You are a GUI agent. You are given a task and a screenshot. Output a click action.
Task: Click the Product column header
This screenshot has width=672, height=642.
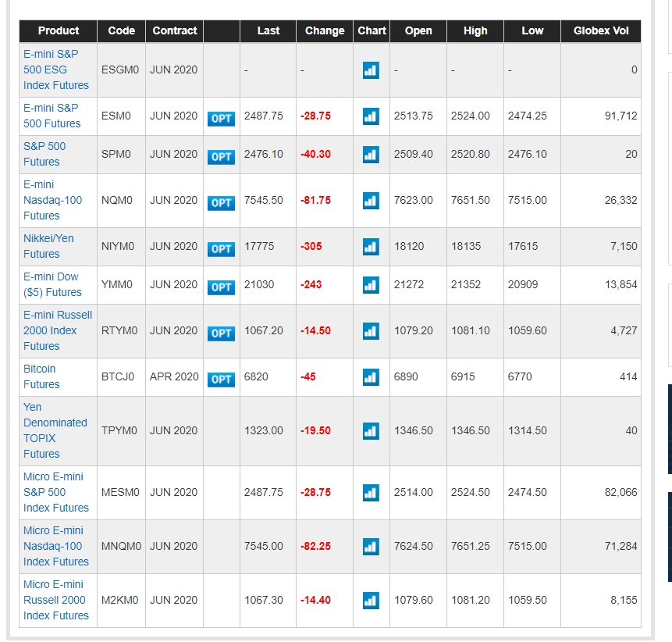(x=59, y=30)
